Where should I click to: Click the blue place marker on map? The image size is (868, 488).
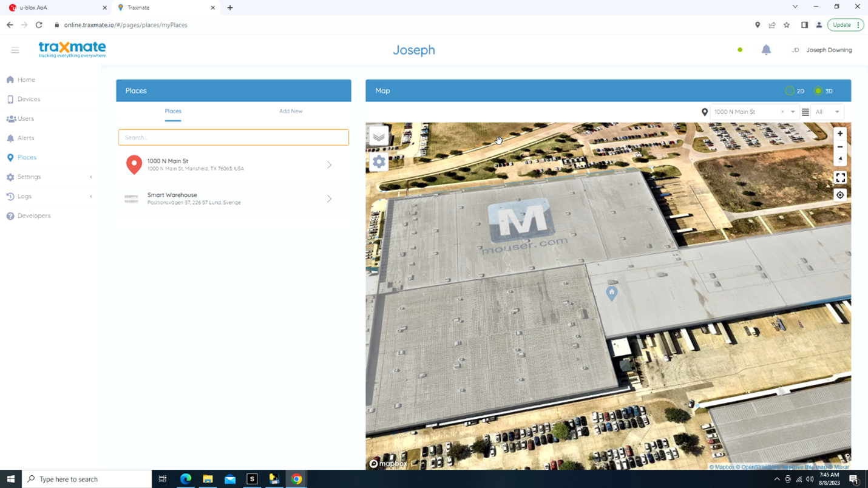pyautogui.click(x=612, y=293)
